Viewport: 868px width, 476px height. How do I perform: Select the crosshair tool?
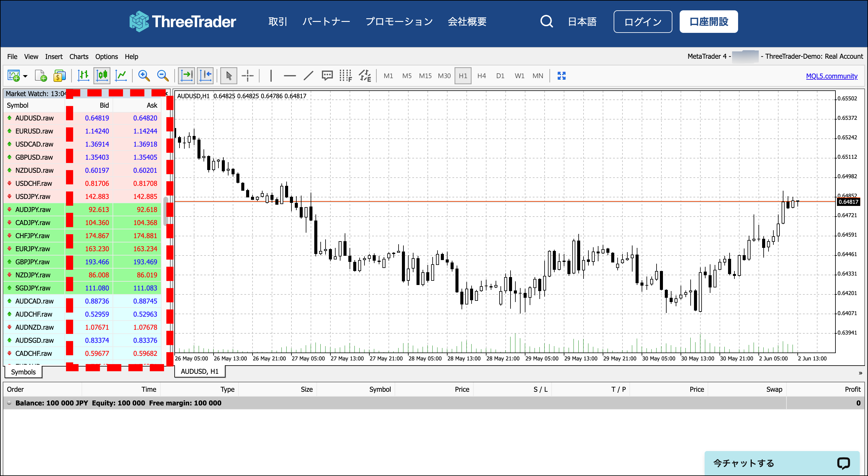point(248,75)
